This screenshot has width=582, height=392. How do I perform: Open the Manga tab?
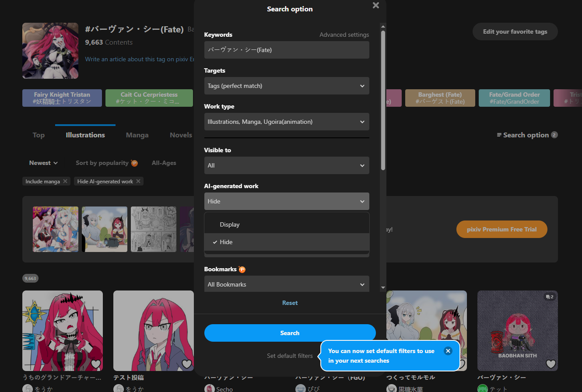point(137,135)
